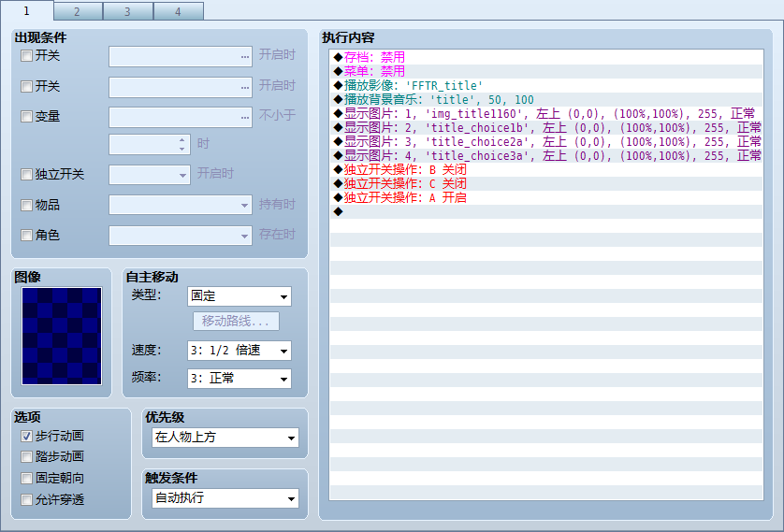Screen dimensions: 784x532
Task: Open the 类型 movement type dropdown
Action: coord(239,296)
